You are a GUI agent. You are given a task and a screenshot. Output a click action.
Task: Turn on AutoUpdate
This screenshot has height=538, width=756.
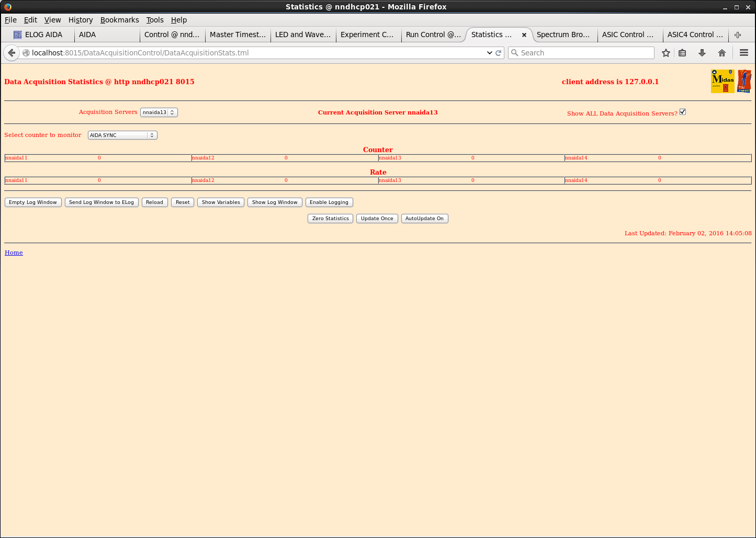pos(424,219)
